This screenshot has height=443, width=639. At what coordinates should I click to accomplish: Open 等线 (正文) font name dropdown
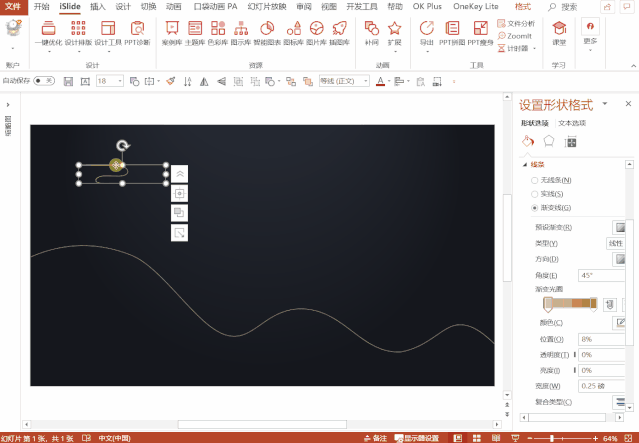(x=366, y=81)
